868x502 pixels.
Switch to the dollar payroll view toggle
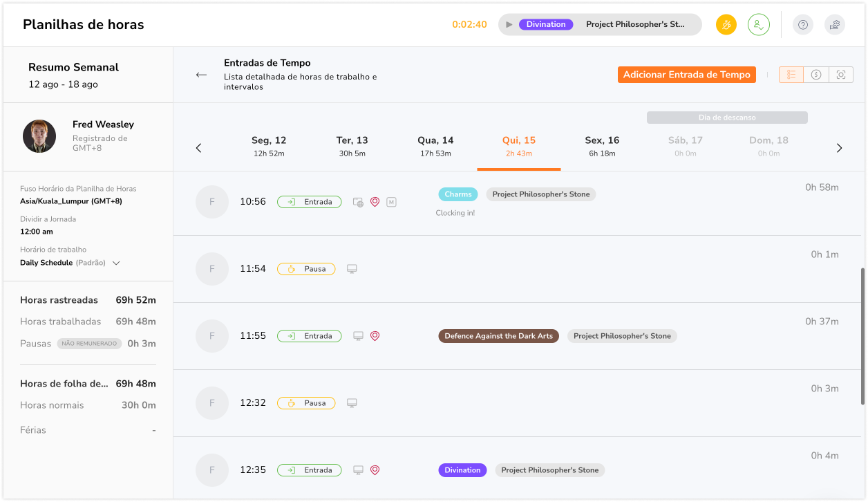point(816,75)
